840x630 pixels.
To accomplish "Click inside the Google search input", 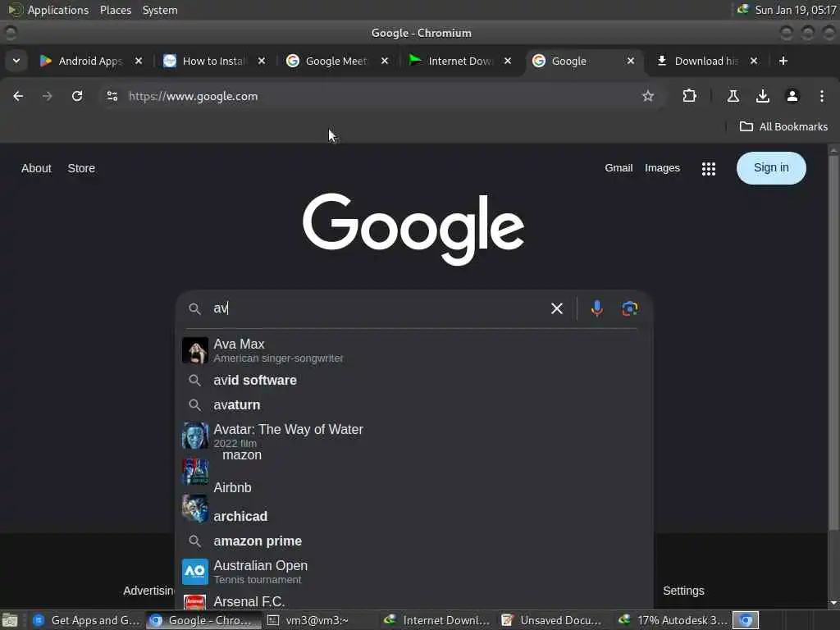I will point(377,308).
